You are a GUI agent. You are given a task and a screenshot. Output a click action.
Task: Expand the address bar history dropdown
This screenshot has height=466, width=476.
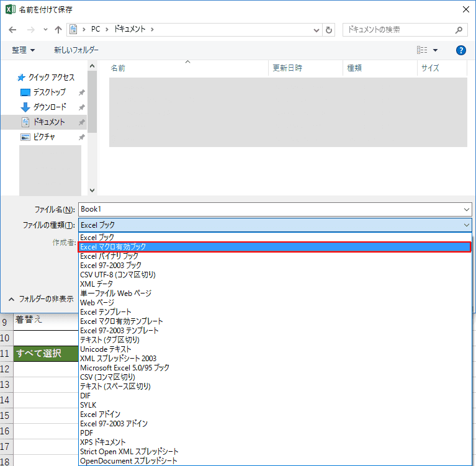click(x=317, y=30)
